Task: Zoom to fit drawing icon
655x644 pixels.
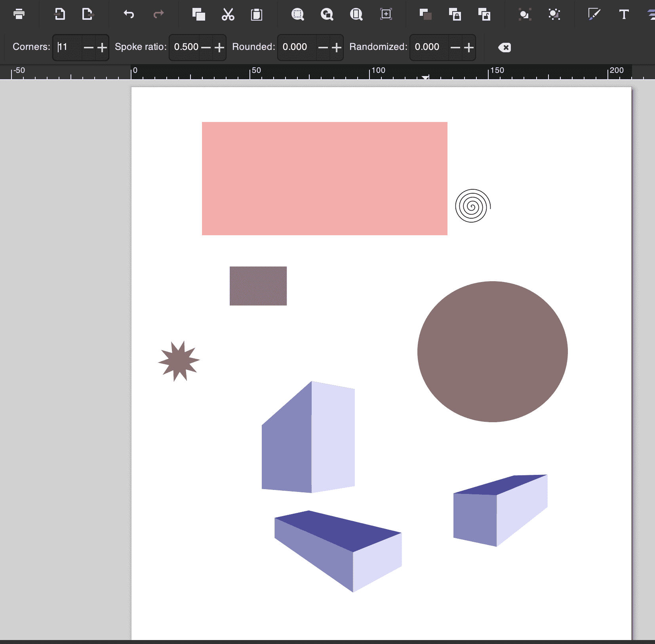Action: [327, 14]
